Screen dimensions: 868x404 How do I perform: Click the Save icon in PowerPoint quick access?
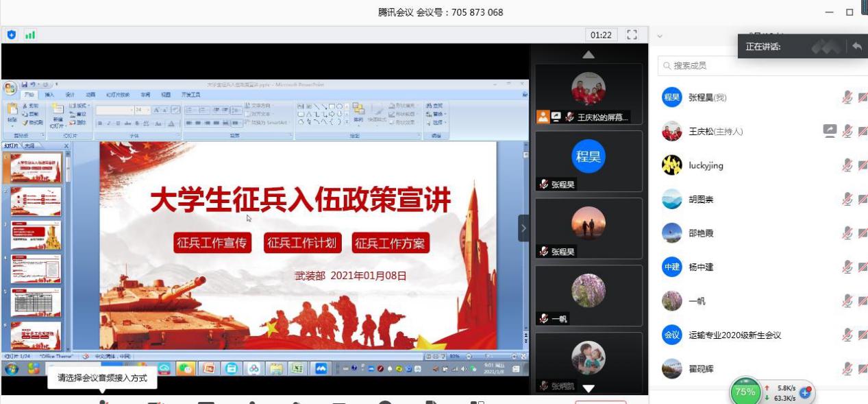[x=24, y=84]
